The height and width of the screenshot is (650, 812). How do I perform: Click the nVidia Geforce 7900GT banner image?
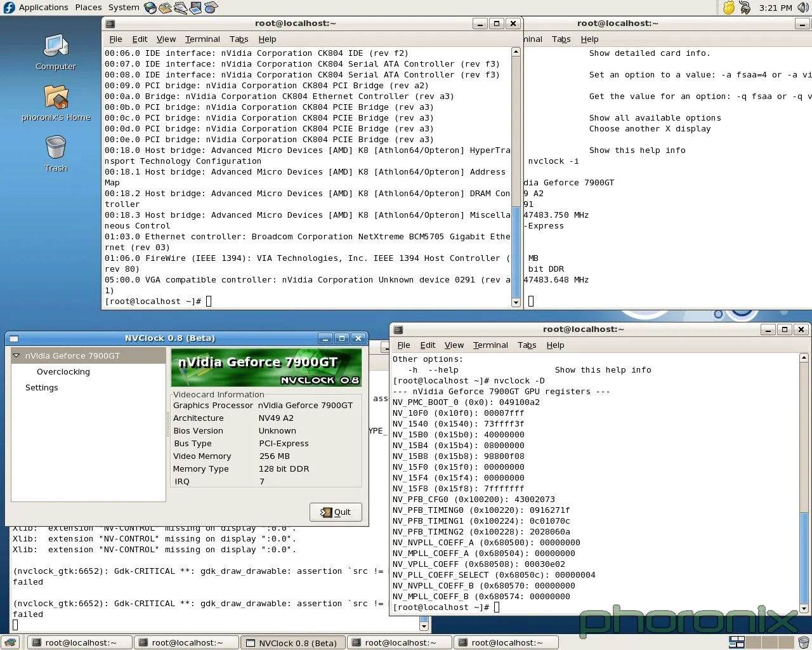(x=266, y=368)
